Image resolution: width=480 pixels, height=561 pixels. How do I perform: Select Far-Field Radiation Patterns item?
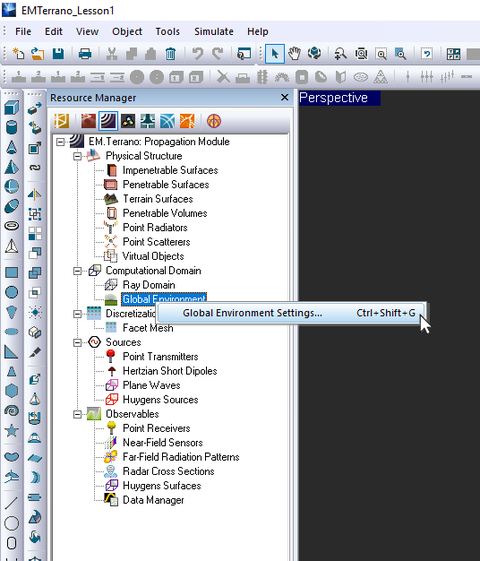181,457
